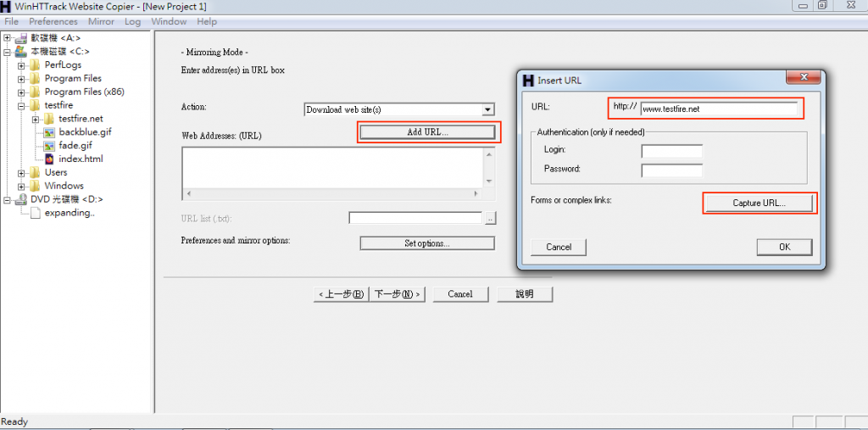Click the DVD drive D: icon

click(21, 199)
